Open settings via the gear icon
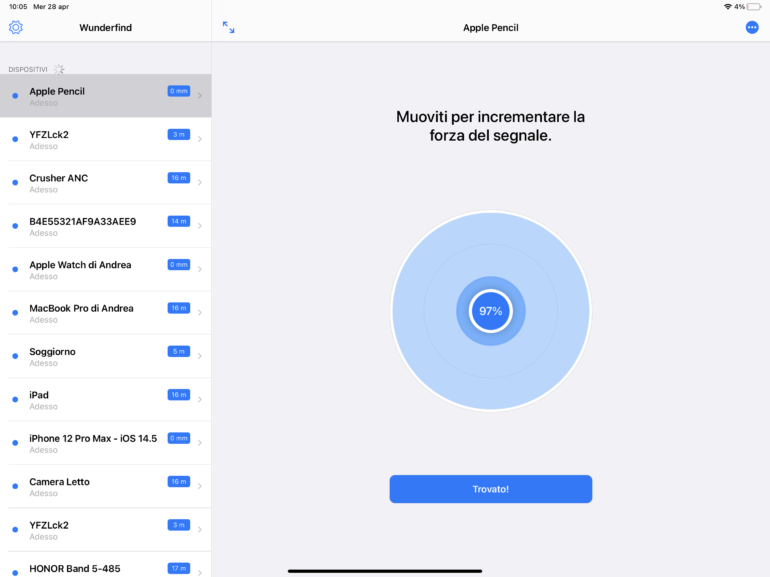 16,27
